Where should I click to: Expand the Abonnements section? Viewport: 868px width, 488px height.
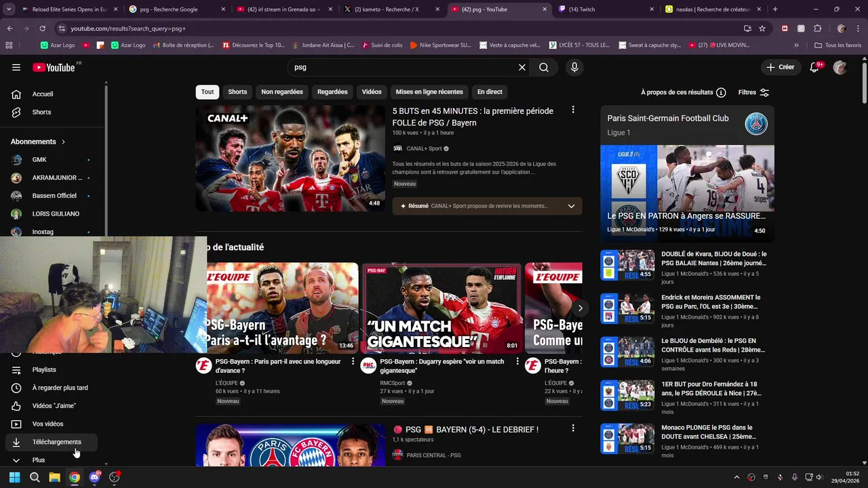click(x=38, y=142)
